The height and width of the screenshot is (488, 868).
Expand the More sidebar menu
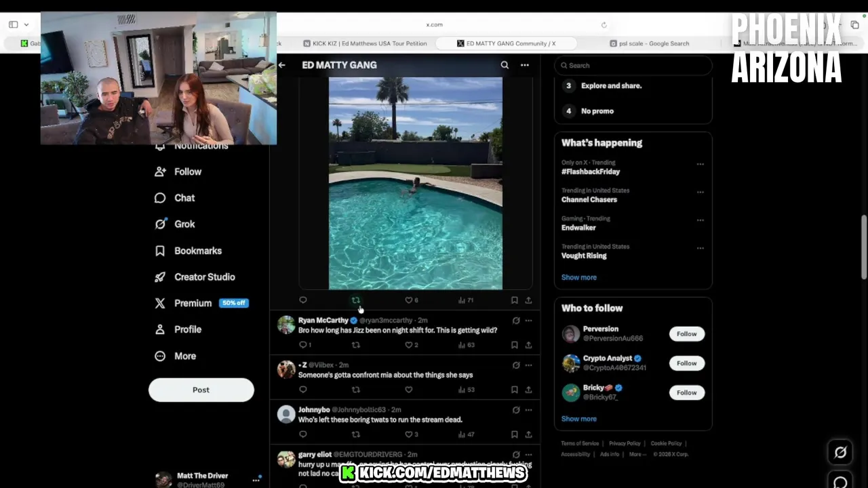[176, 356]
